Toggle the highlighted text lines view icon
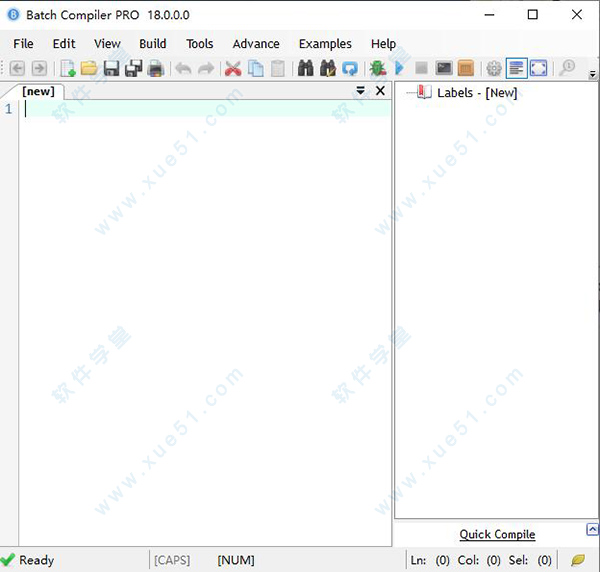Image resolution: width=600 pixels, height=572 pixels. coord(516,68)
